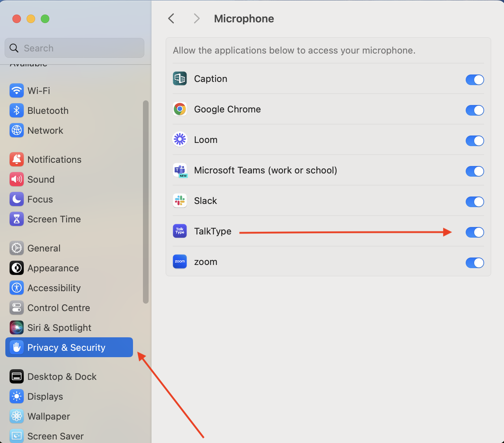Click the 'Google Chrome' label

coord(227,109)
